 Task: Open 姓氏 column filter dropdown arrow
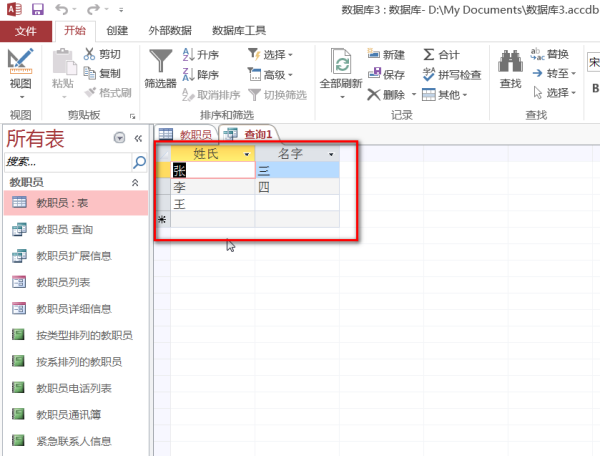tap(247, 154)
